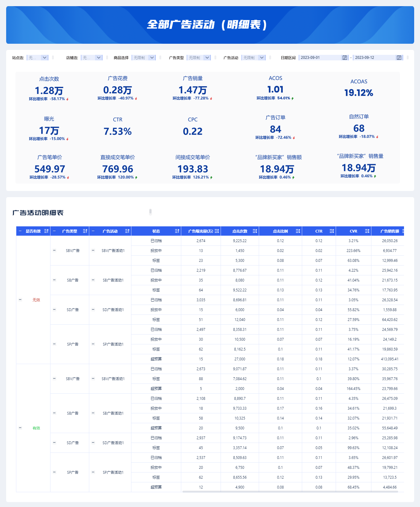The width and height of the screenshot is (420, 507).
Task: Click the 广告销量 KPI value 1.47万
Action: tap(193, 90)
